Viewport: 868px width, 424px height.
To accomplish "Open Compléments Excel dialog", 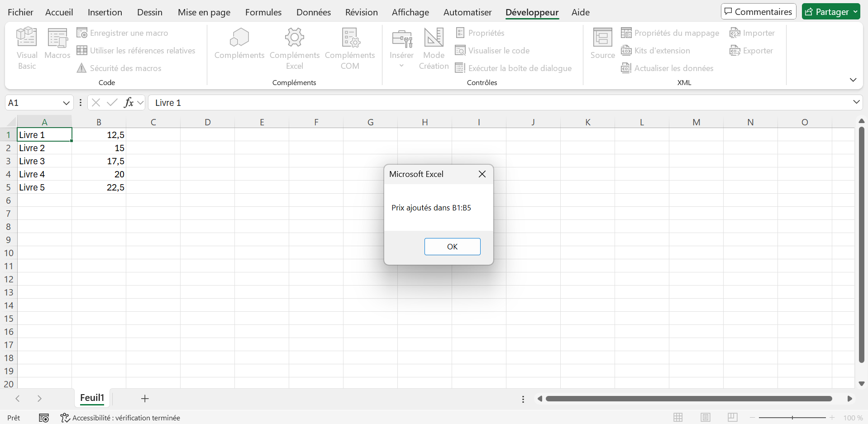I will coord(295,48).
